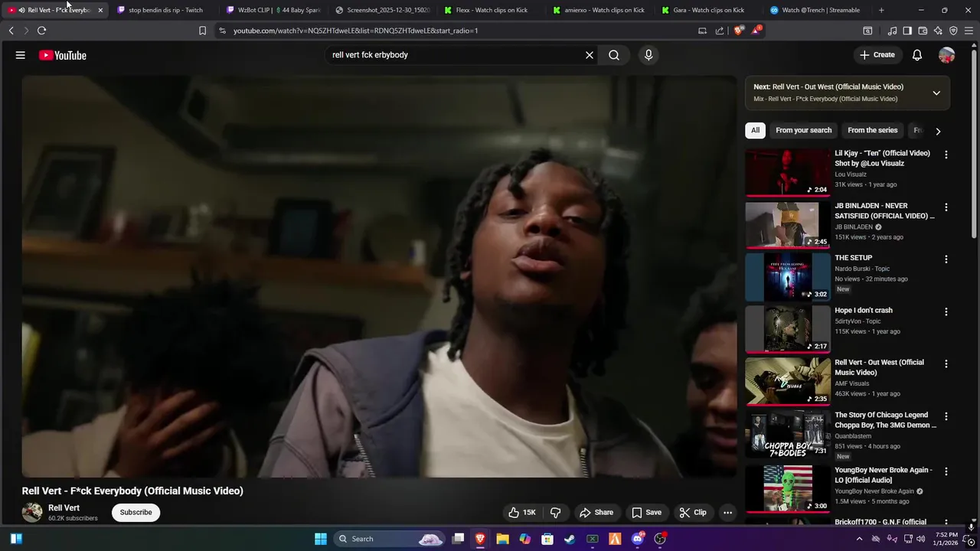Screen dimensions: 980x551
Task: Close the Rell Vert YouTube tab
Action: pos(100,10)
